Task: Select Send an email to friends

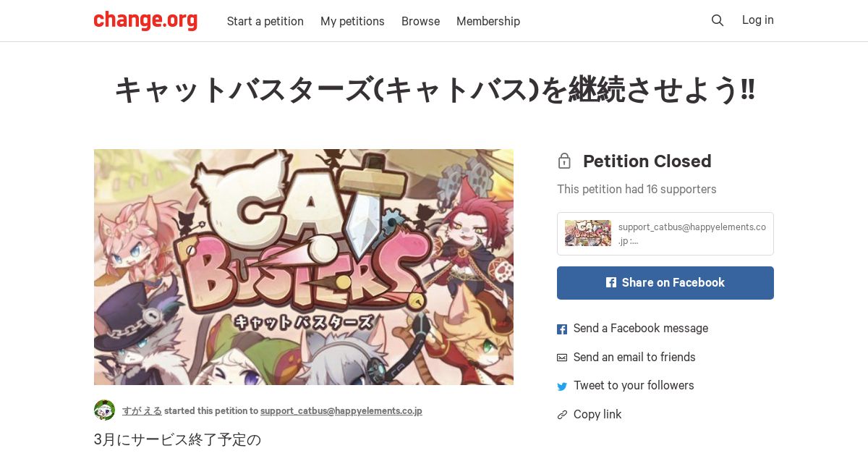Action: tap(634, 357)
